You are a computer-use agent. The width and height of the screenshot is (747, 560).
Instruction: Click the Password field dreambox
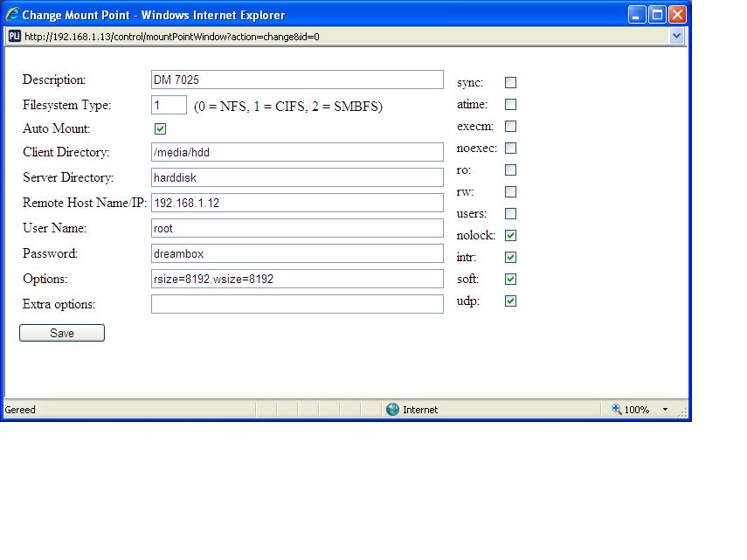(297, 253)
